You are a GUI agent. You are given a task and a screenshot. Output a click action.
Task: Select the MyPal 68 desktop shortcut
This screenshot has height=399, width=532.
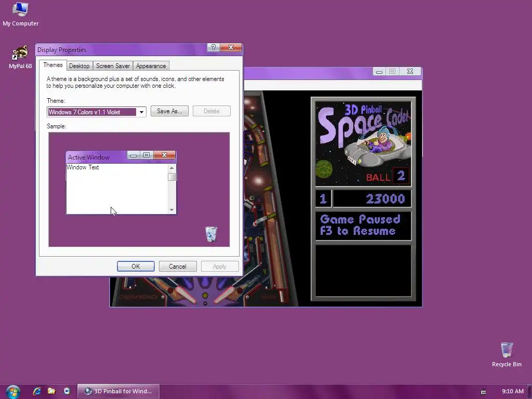click(20, 57)
